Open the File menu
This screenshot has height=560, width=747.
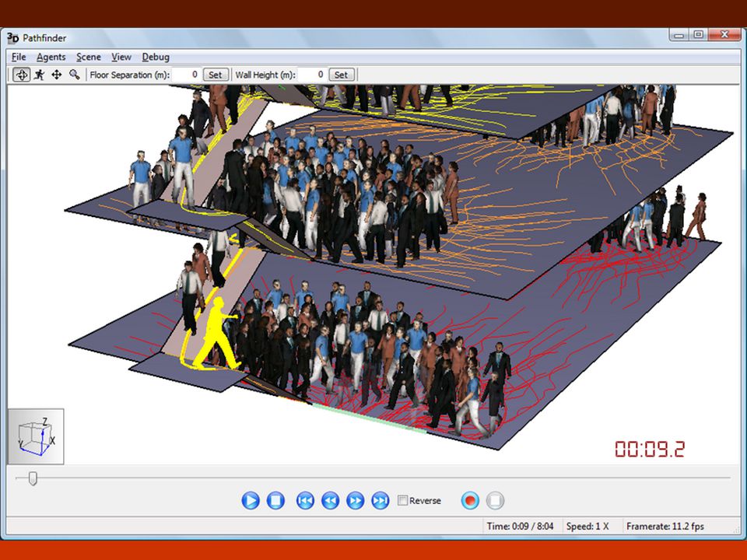19,57
